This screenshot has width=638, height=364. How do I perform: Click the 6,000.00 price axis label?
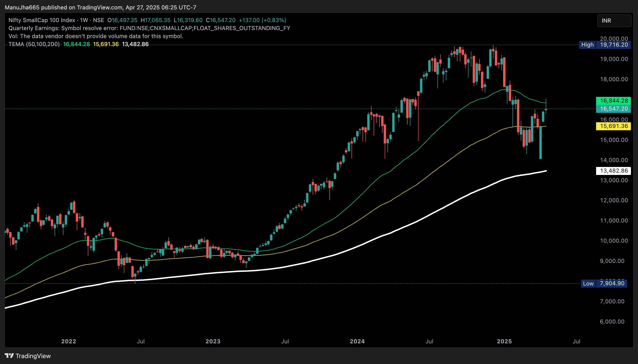tap(612, 321)
